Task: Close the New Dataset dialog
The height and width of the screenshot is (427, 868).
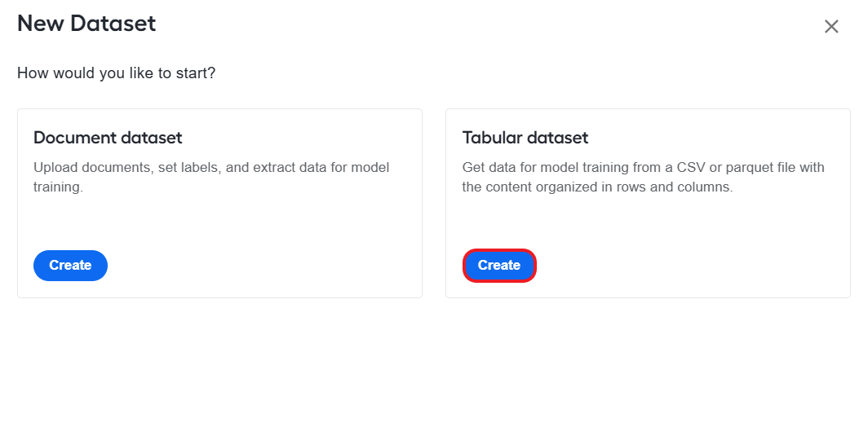Action: [831, 27]
